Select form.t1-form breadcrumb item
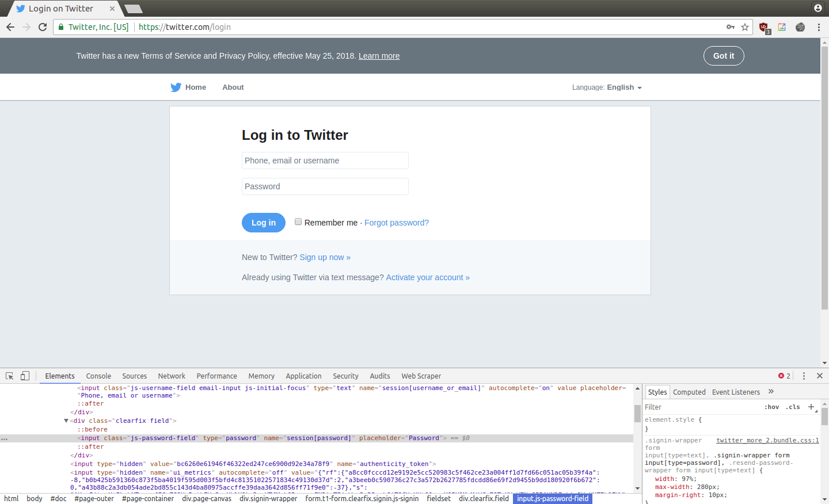The image size is (829, 504). pos(362,498)
